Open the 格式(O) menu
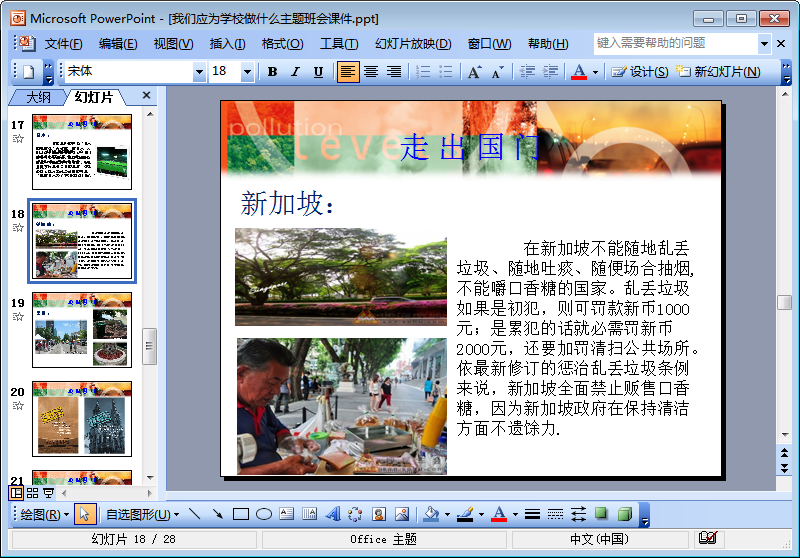 282,44
